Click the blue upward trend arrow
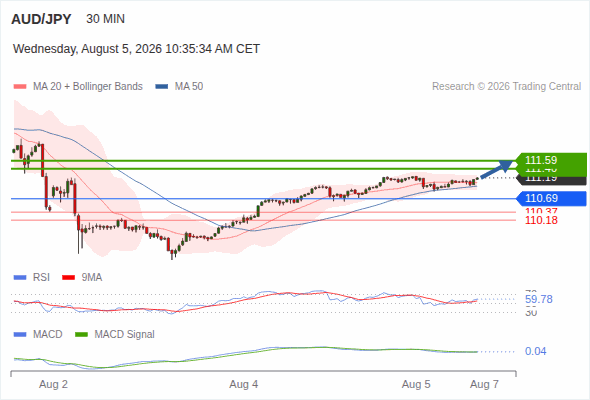590x400 pixels. 497,169
